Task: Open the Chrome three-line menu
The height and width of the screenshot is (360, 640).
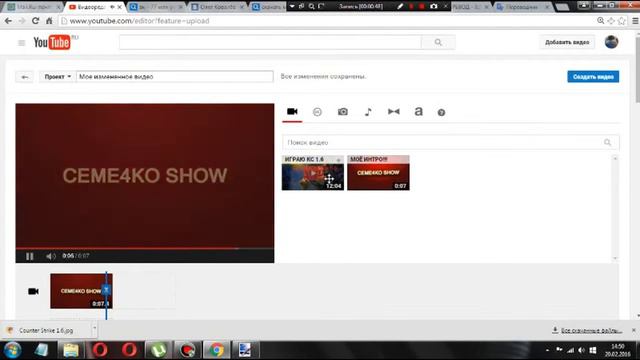Action: pyautogui.click(x=635, y=21)
